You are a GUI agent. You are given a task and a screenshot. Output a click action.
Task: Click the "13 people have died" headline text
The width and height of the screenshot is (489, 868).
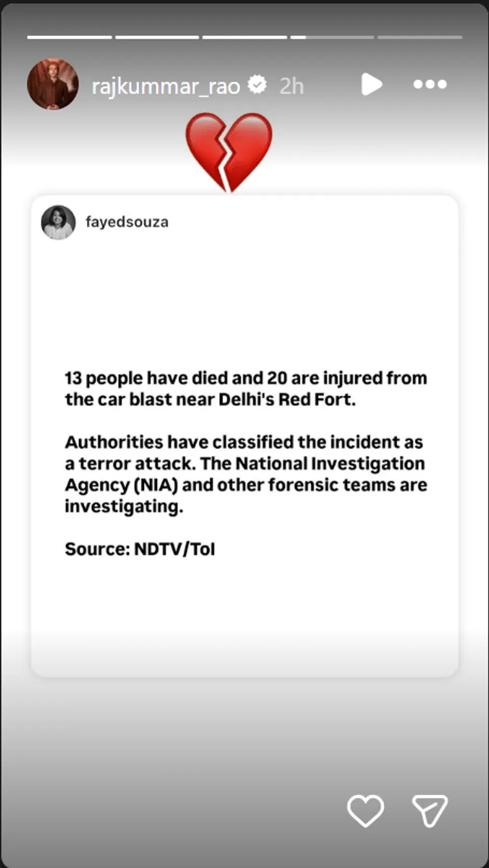(246, 389)
